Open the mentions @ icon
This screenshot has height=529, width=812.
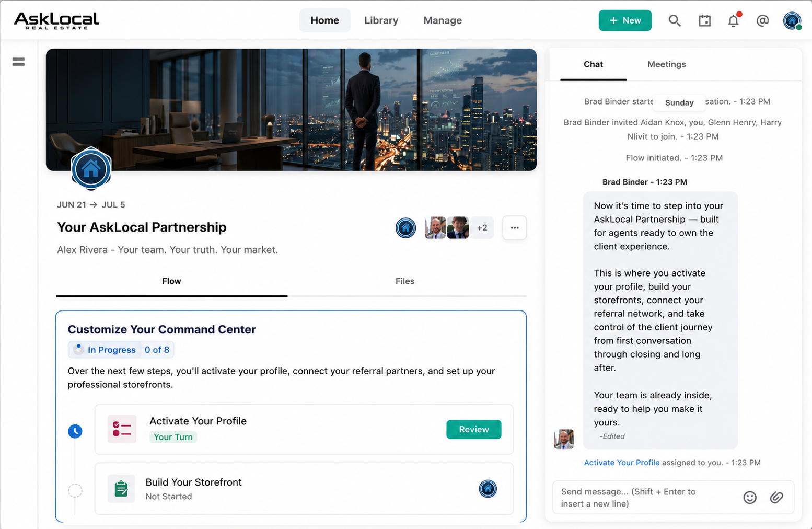point(762,20)
